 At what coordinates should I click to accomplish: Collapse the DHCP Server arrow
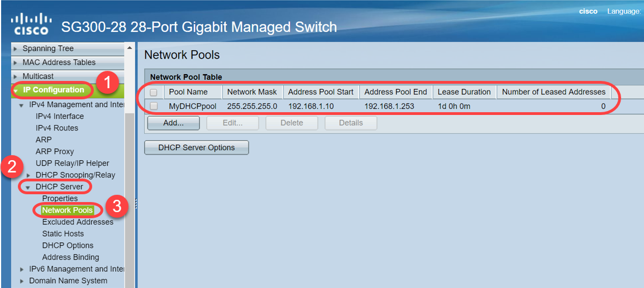click(28, 188)
